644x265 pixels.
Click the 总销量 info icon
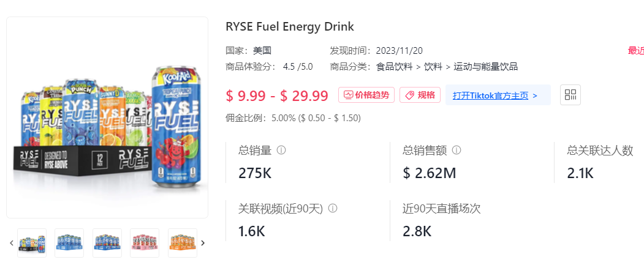coord(281,150)
